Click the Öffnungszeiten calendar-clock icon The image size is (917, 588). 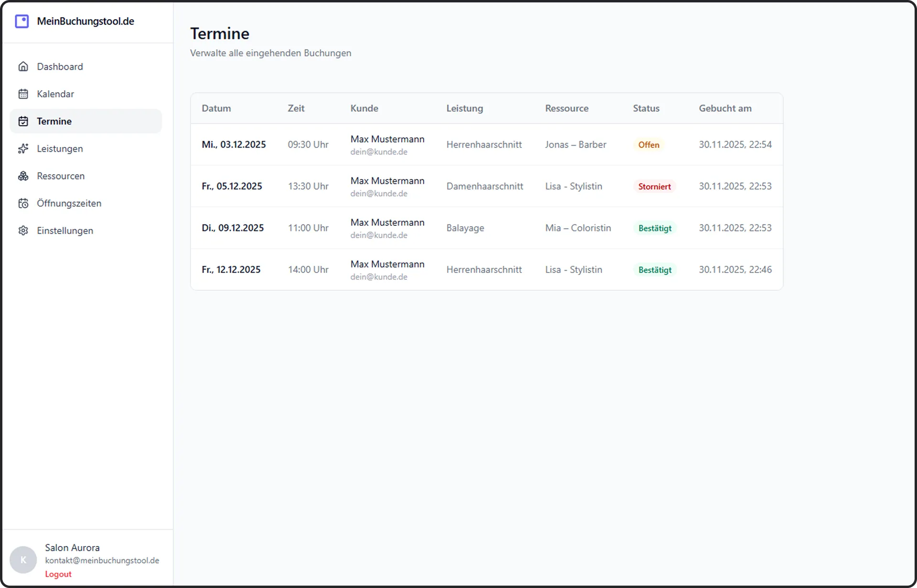coord(23,203)
